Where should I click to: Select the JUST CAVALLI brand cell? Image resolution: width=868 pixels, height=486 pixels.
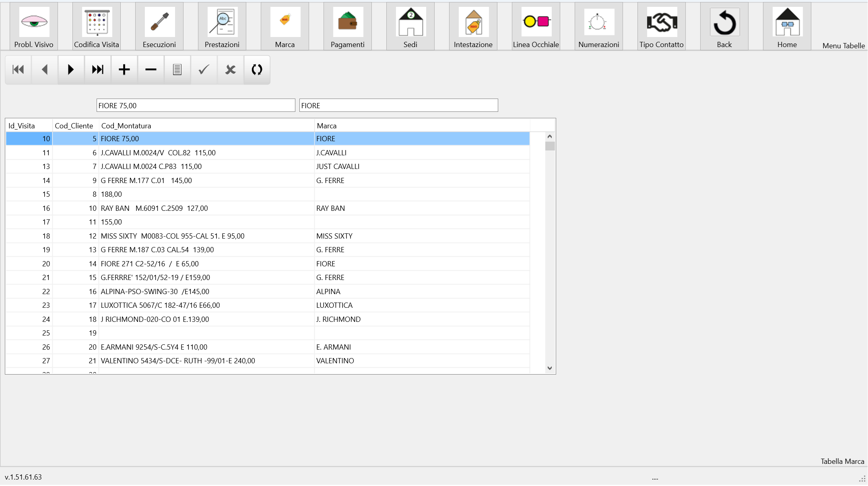coord(422,167)
